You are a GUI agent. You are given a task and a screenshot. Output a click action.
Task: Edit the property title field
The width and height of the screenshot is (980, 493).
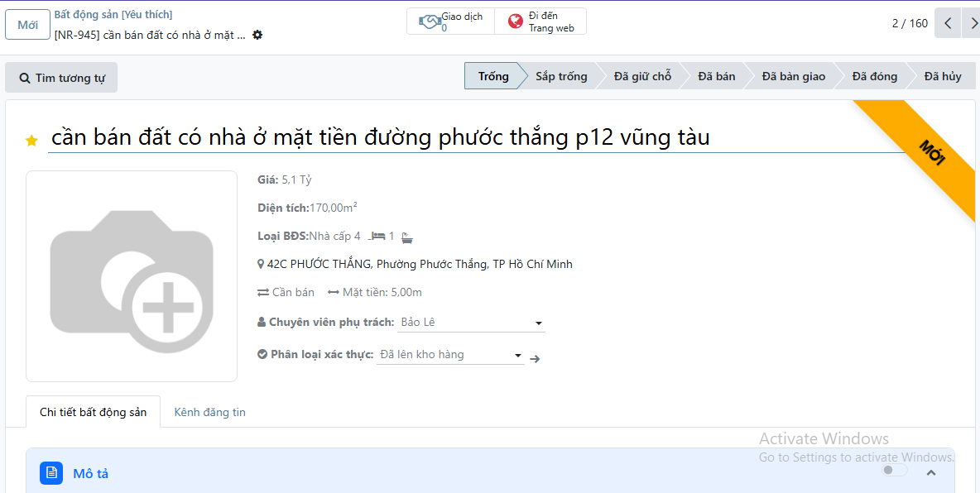[x=476, y=136]
